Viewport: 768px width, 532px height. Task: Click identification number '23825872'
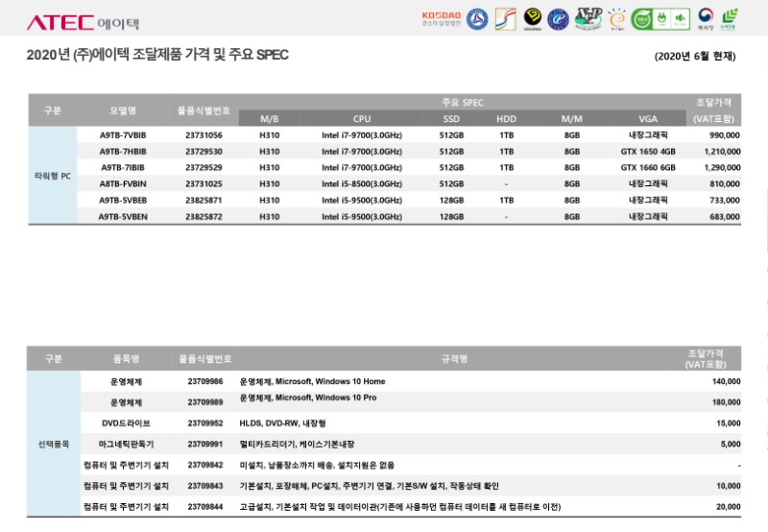click(x=204, y=216)
